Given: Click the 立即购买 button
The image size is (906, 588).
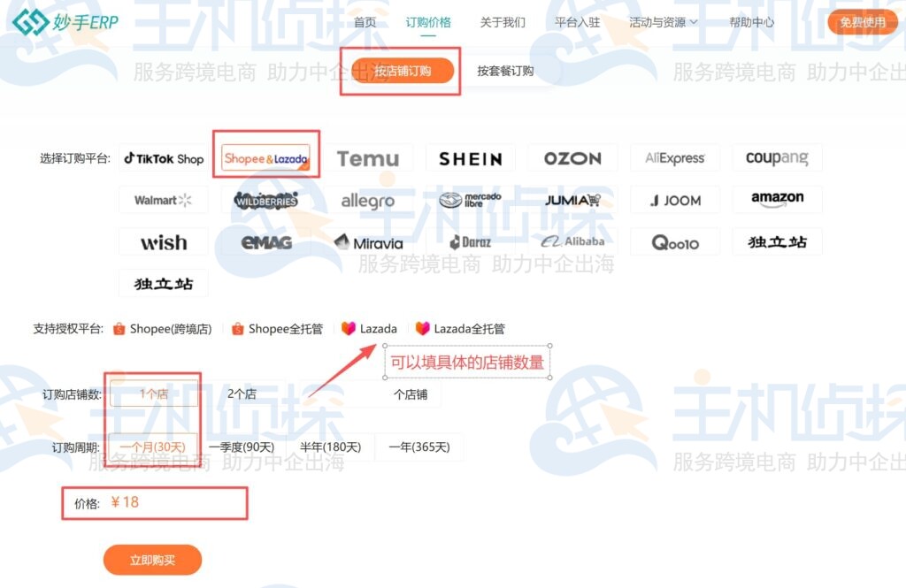Looking at the screenshot, I should pos(152,560).
